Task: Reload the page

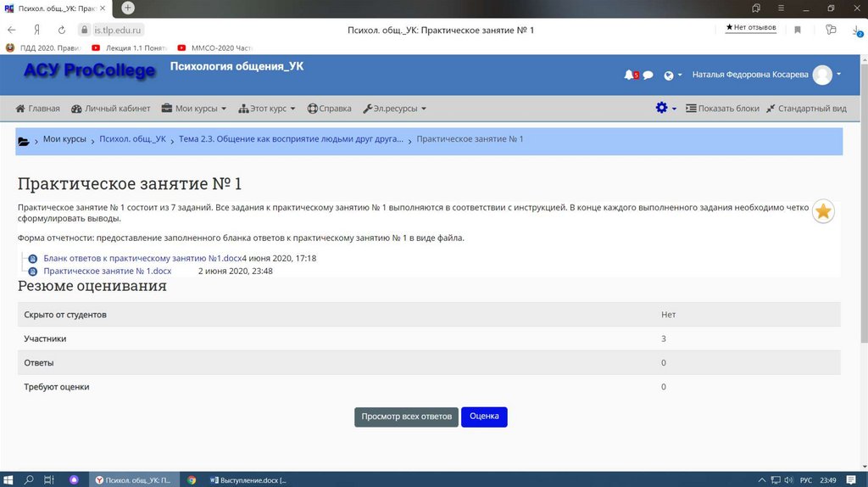Action: 61,30
